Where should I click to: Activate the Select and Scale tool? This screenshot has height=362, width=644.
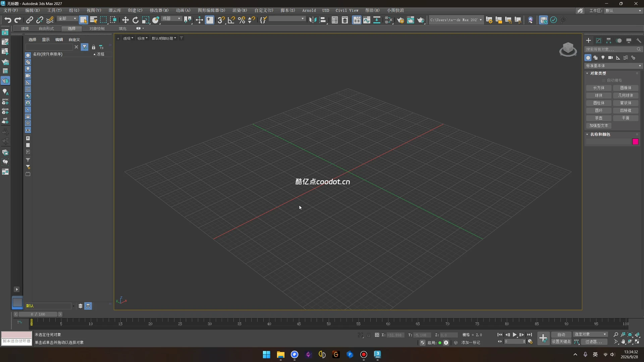tap(146, 20)
